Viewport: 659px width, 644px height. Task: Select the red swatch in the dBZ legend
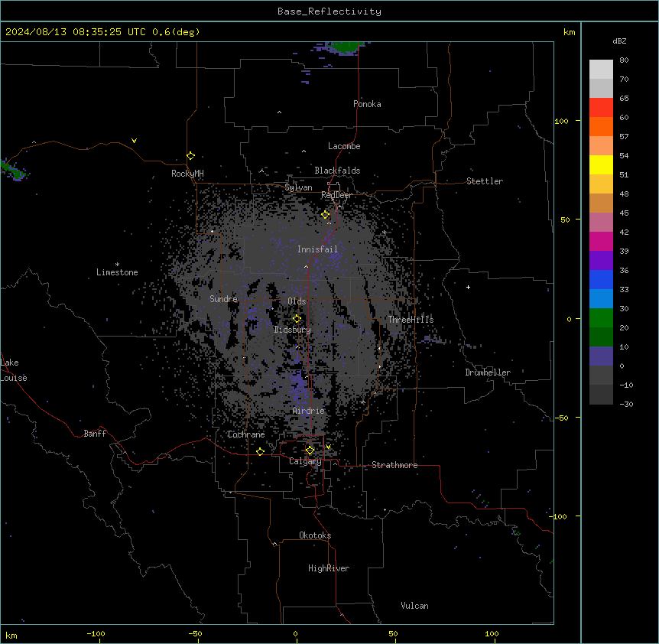pos(601,108)
